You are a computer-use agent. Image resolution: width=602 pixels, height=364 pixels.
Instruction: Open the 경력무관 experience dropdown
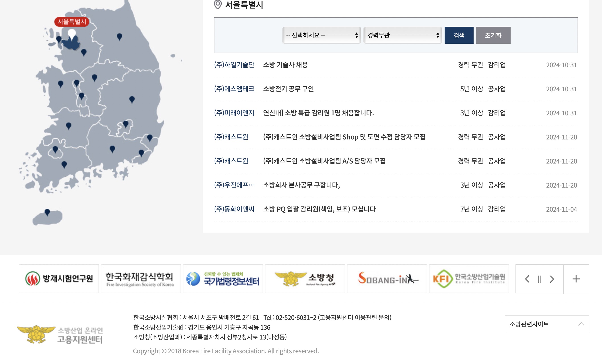pyautogui.click(x=403, y=35)
